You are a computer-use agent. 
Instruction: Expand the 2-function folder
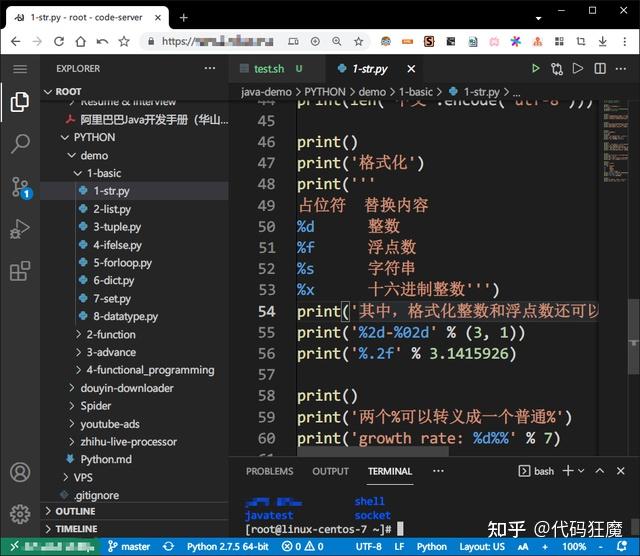coord(78,334)
